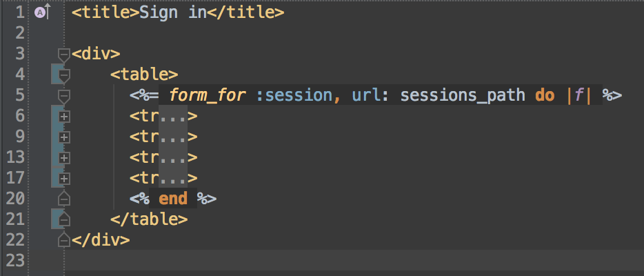Click the folded ellipsis on line 13

pos(173,158)
